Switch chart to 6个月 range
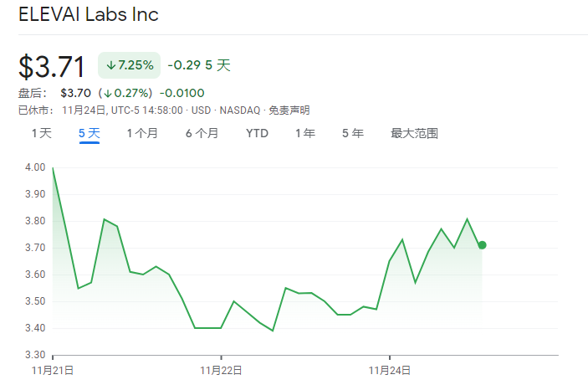 pyautogui.click(x=202, y=133)
